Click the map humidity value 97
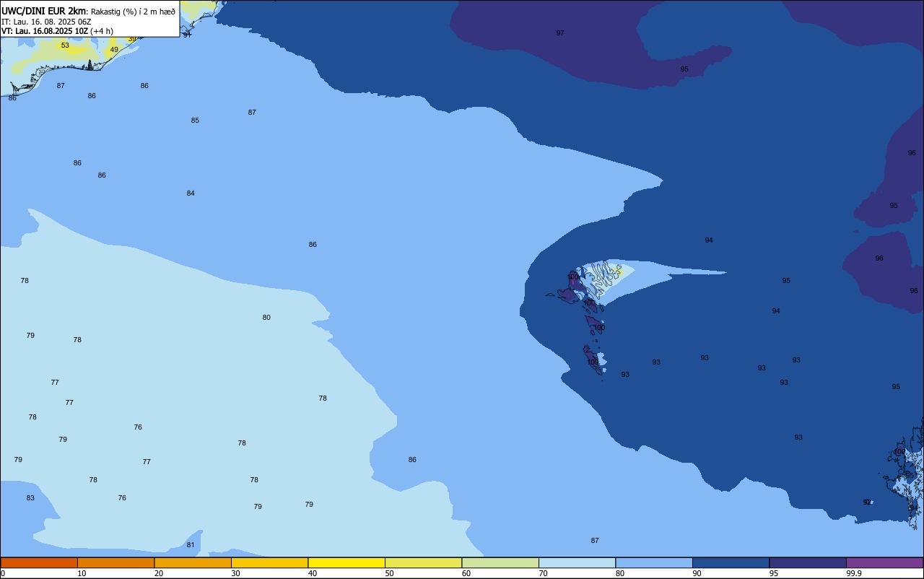 point(560,33)
